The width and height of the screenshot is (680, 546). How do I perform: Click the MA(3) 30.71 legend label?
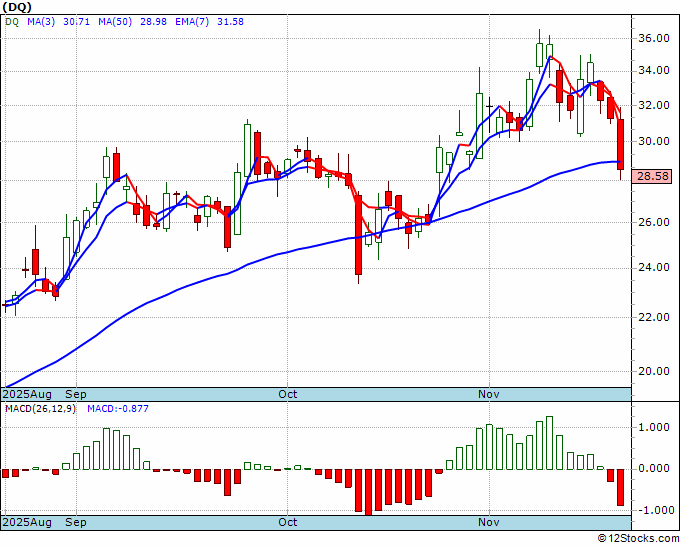point(59,21)
